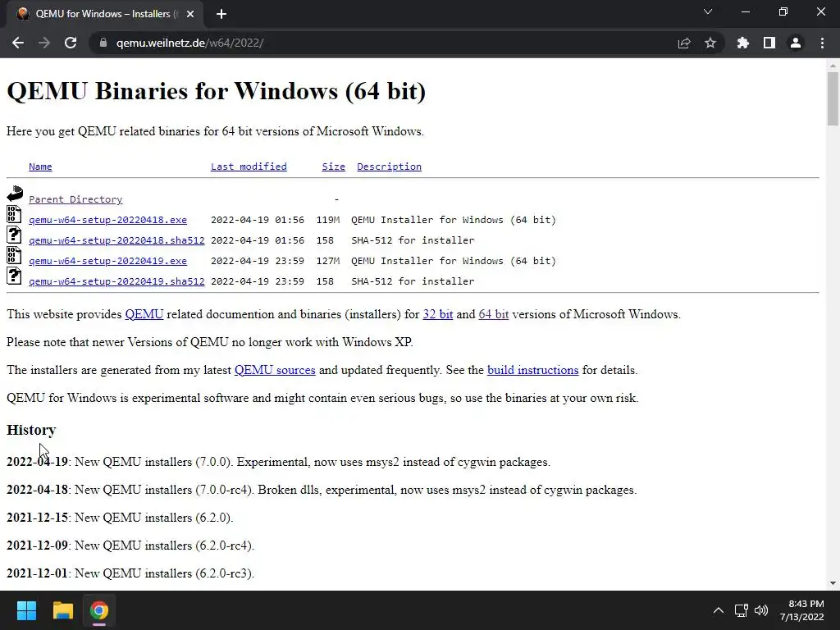Open the clock showing 8:43 PM
840x630 pixels.
pos(802,610)
